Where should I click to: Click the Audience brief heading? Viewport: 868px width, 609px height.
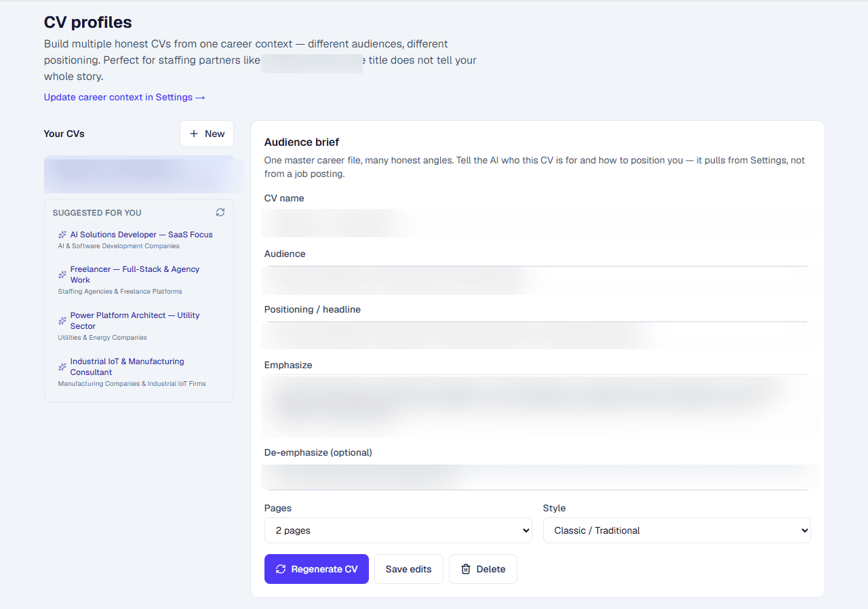pos(302,142)
